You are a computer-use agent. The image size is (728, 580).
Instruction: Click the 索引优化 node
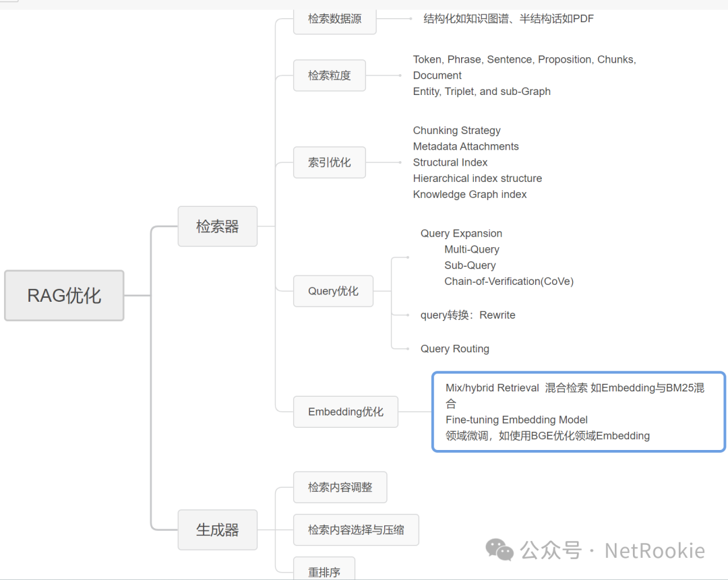pyautogui.click(x=329, y=162)
